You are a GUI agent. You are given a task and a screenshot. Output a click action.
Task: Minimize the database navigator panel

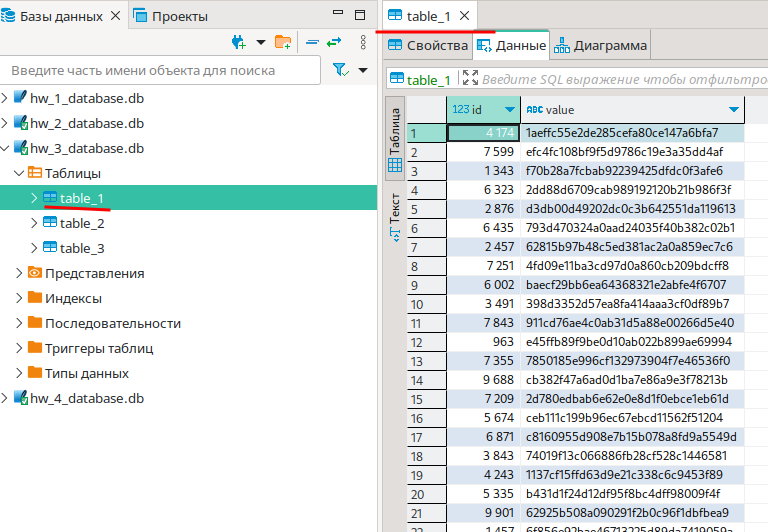pos(338,13)
